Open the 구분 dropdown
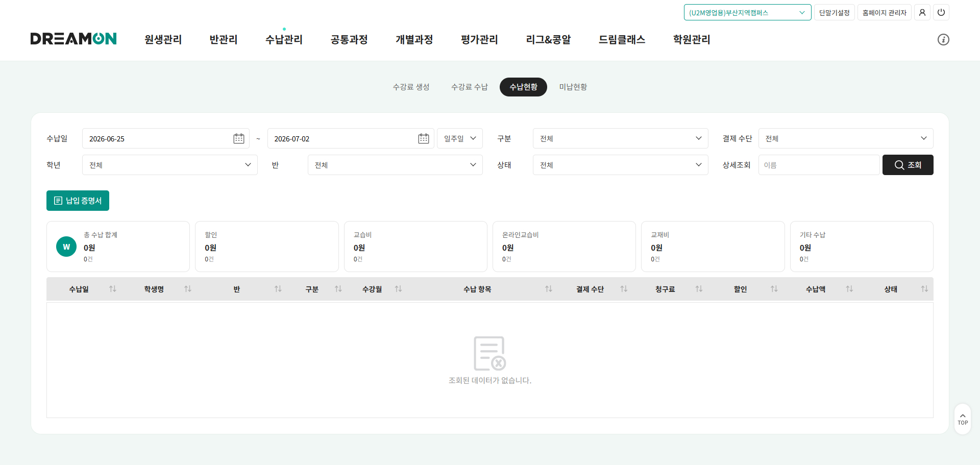Viewport: 980px width, 465px height. 620,138
